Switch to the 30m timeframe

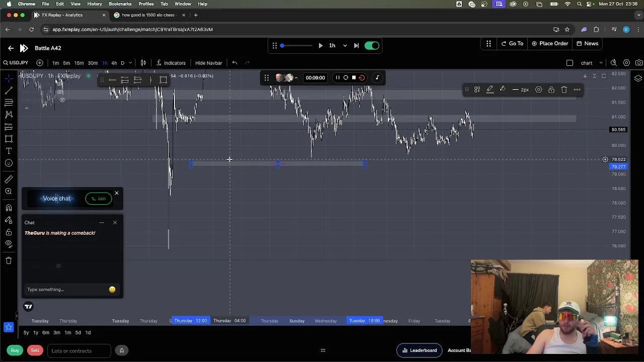pos(93,63)
